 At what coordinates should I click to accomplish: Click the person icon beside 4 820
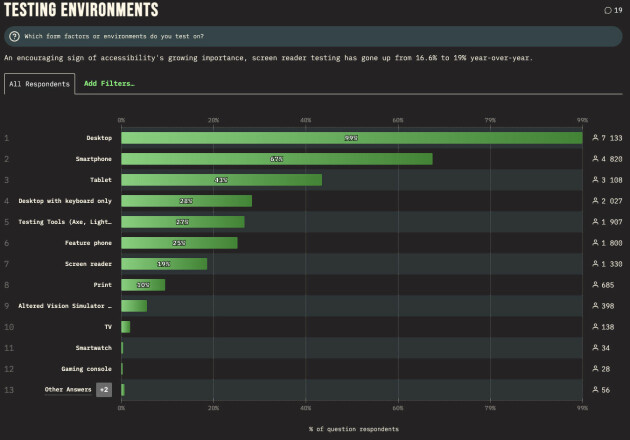click(x=595, y=159)
